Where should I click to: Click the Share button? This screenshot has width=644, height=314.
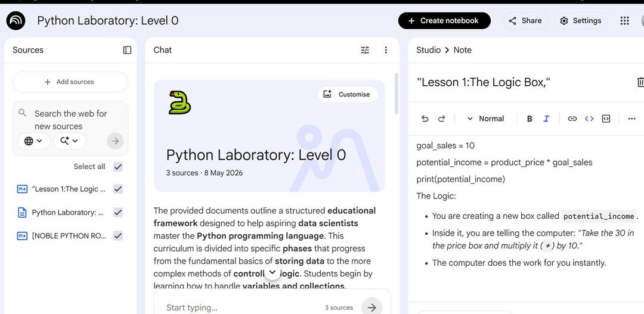526,20
